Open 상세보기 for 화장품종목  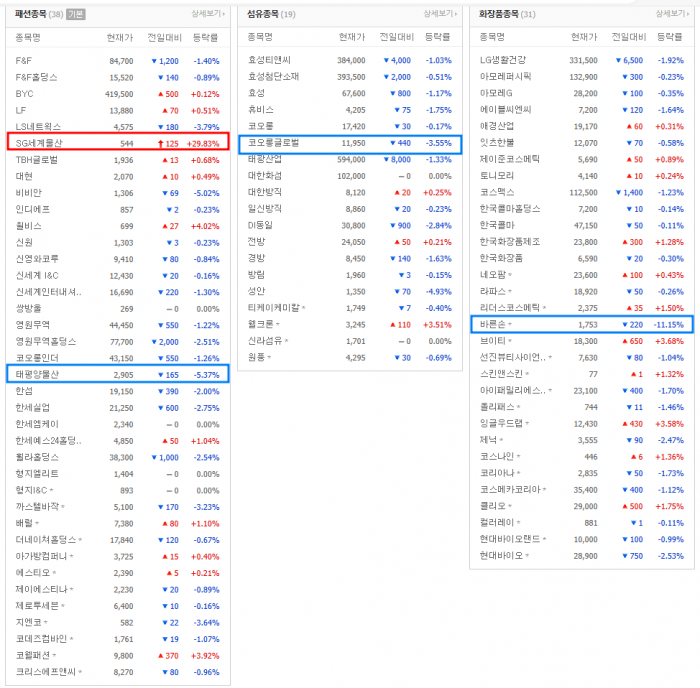[x=672, y=14]
